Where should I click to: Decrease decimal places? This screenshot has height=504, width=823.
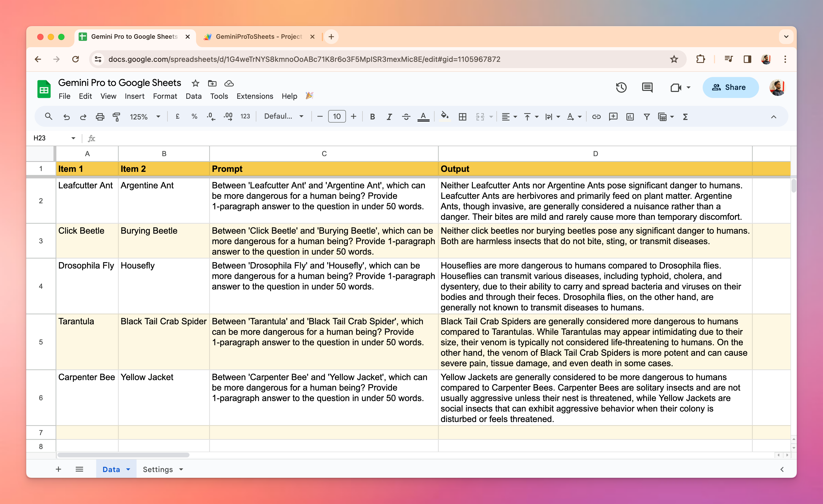point(211,117)
